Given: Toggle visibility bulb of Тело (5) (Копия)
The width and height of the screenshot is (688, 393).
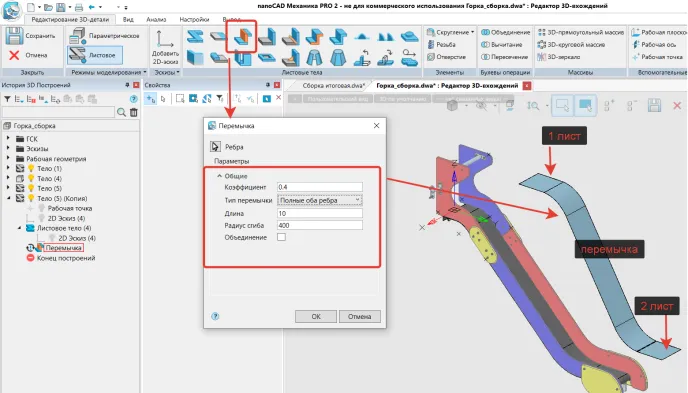Looking at the screenshot, I should coord(31,198).
